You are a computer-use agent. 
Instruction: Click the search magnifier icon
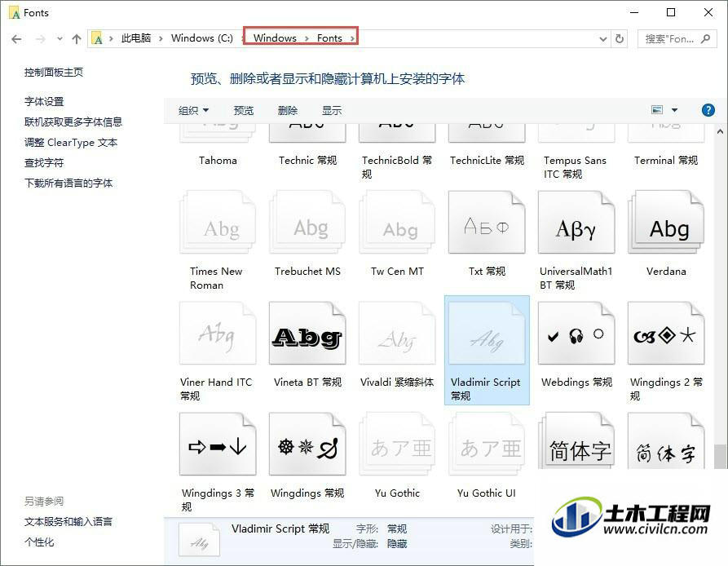tap(705, 38)
